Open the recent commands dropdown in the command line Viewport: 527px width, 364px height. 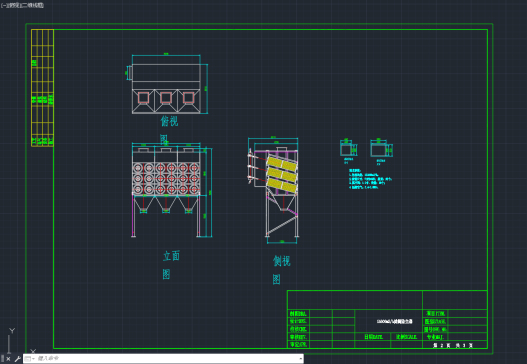30,359
